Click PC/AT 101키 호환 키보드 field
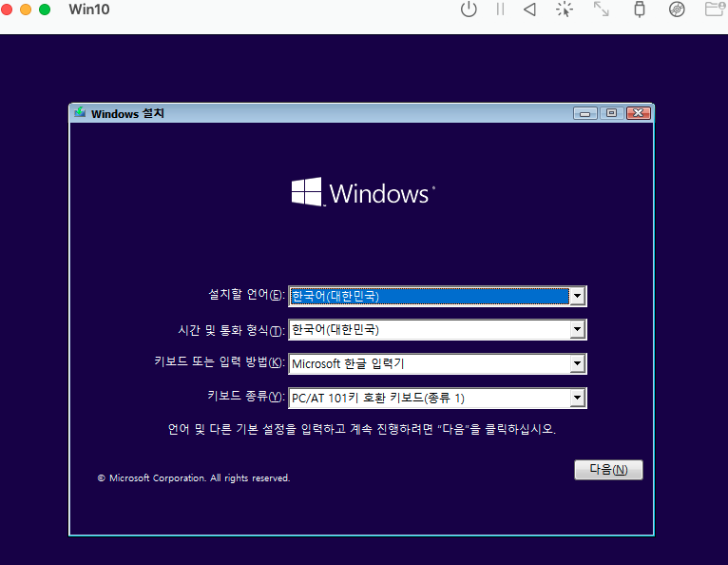Viewport: 728px width, 565px height. coord(437,398)
